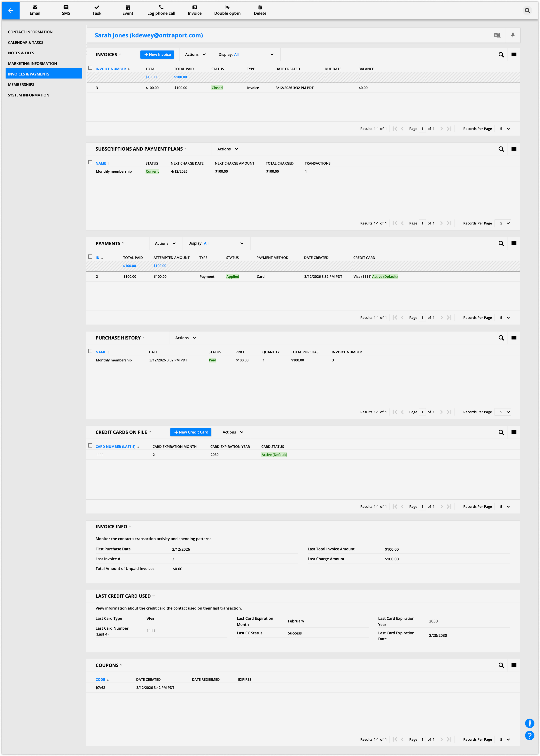Check the select-all box in Invoices table
The height and width of the screenshot is (756, 540).
point(90,68)
